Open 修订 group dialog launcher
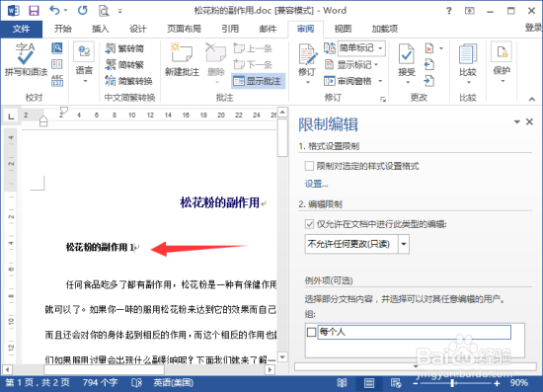 [383, 100]
